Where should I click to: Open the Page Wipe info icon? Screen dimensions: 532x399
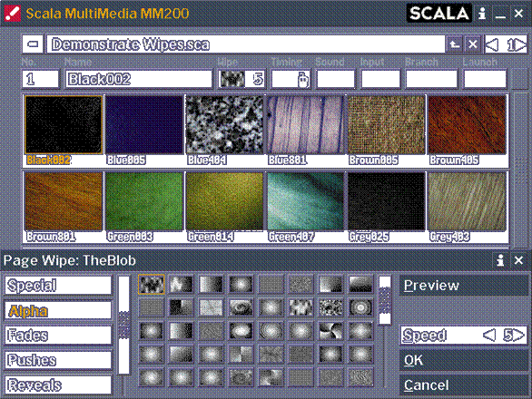(x=500, y=260)
